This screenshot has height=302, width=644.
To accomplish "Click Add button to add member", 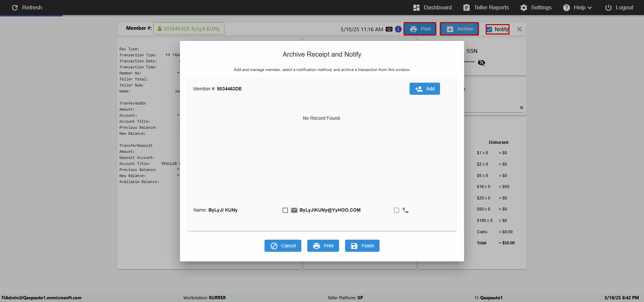I will [425, 89].
